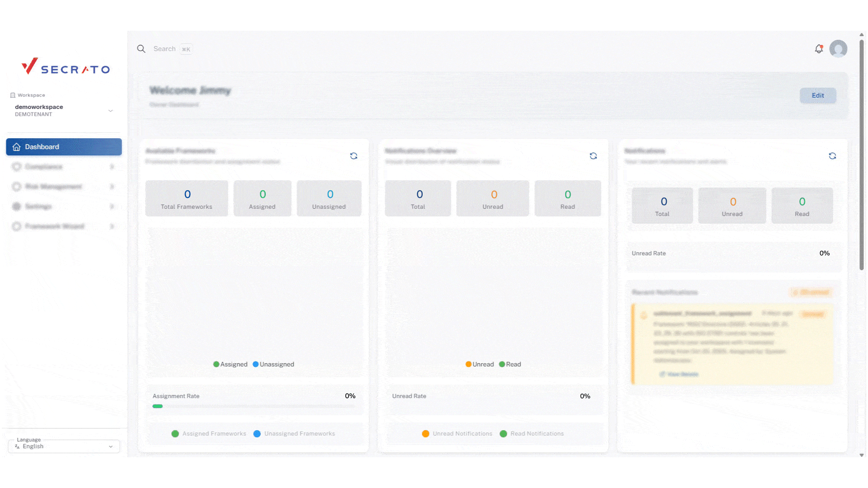Viewport: 868px width, 488px height.
Task: Click the Edit dashboard button
Action: pos(817,95)
